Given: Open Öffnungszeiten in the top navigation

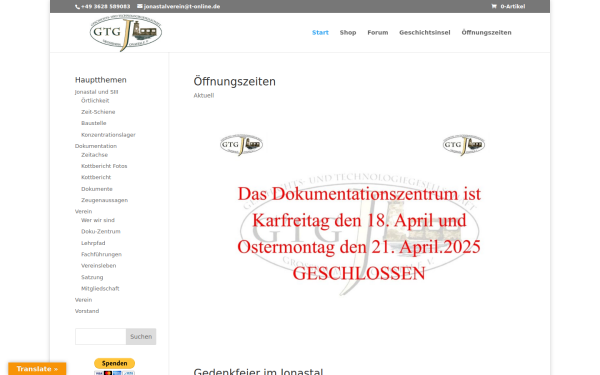Looking at the screenshot, I should 486,33.
